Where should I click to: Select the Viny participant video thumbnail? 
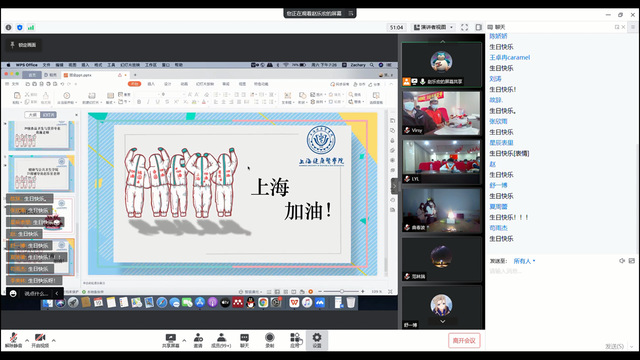click(x=441, y=113)
